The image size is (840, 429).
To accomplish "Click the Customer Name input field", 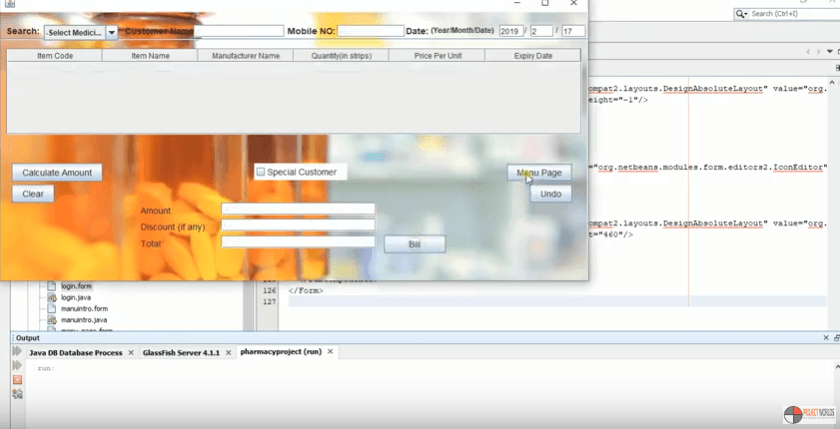I will click(x=240, y=32).
